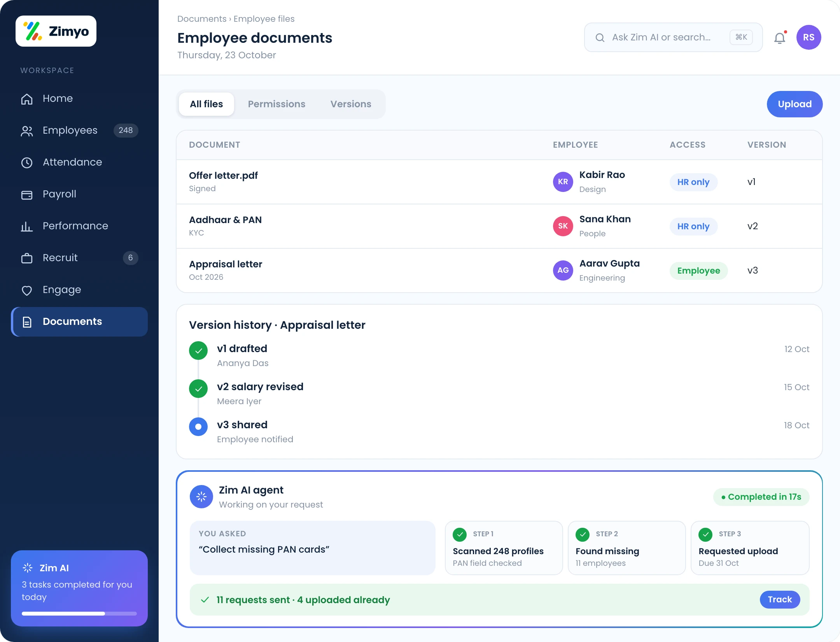The height and width of the screenshot is (642, 840).
Task: Click the Requested upload step text
Action: coord(738,551)
